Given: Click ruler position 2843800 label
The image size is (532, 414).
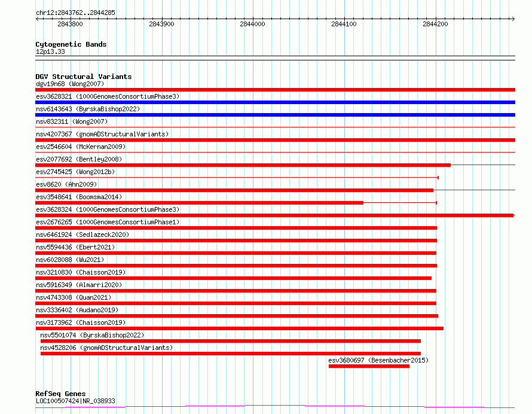Looking at the screenshot, I should (70, 24).
